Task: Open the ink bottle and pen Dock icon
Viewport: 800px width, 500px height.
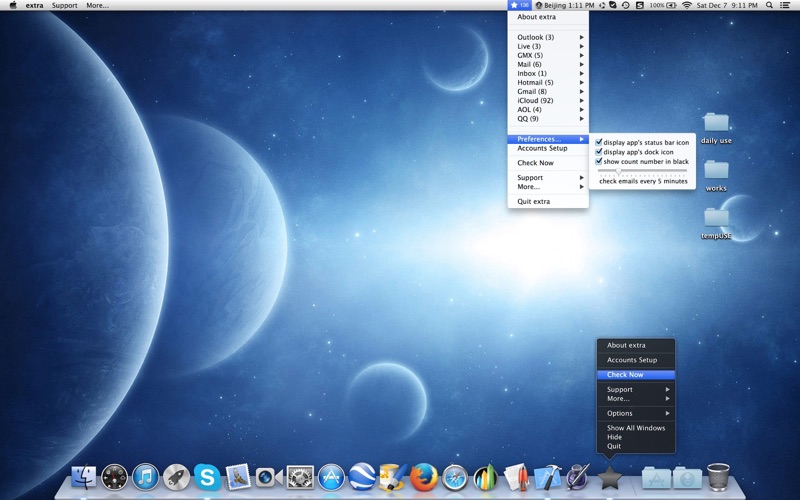Action: point(578,477)
